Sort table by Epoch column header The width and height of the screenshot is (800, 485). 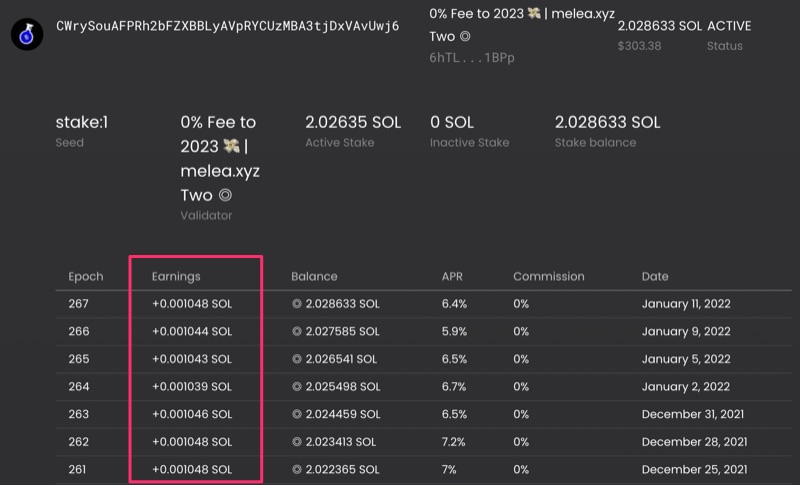point(86,276)
